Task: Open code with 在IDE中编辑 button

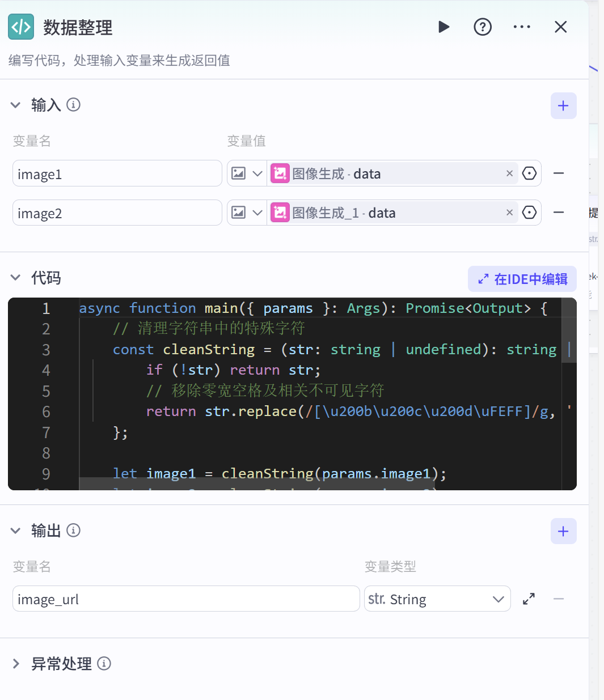Action: pos(522,279)
